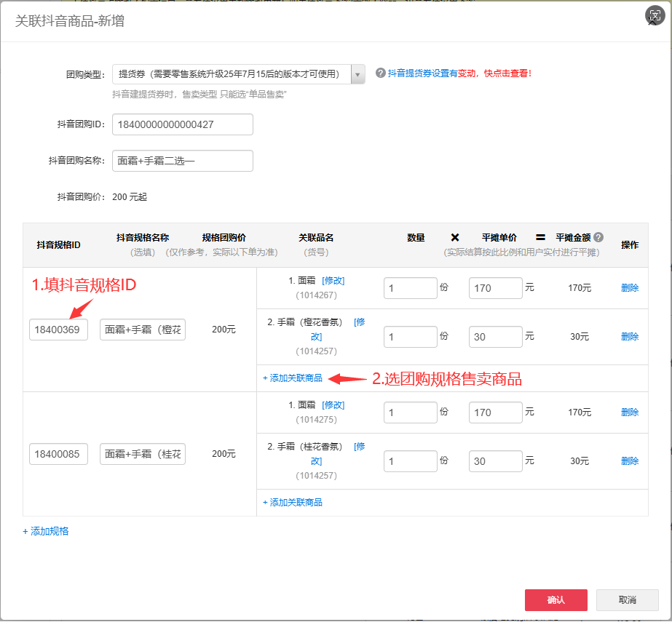This screenshot has height=622, width=672.
Task: Click the question mark next to 平摊金额
Action: [598, 237]
